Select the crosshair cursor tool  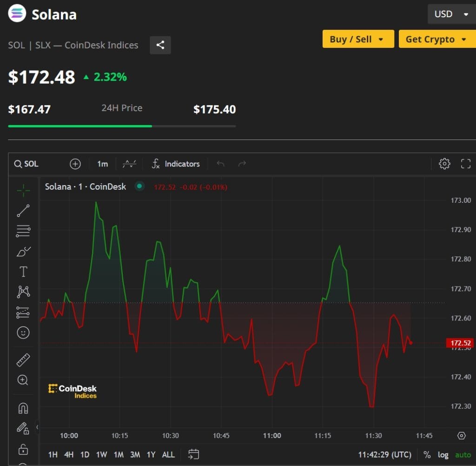23,191
